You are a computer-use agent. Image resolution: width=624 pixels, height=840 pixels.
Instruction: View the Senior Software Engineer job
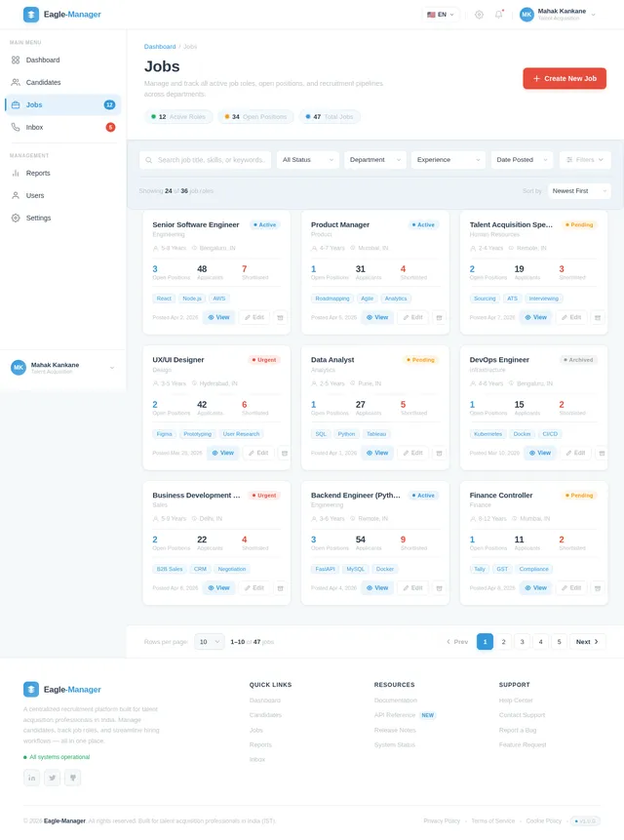point(218,318)
